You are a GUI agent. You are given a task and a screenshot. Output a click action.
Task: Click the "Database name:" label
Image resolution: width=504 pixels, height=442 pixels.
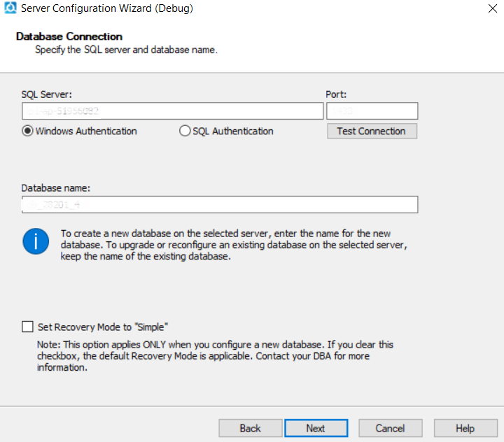(x=56, y=188)
